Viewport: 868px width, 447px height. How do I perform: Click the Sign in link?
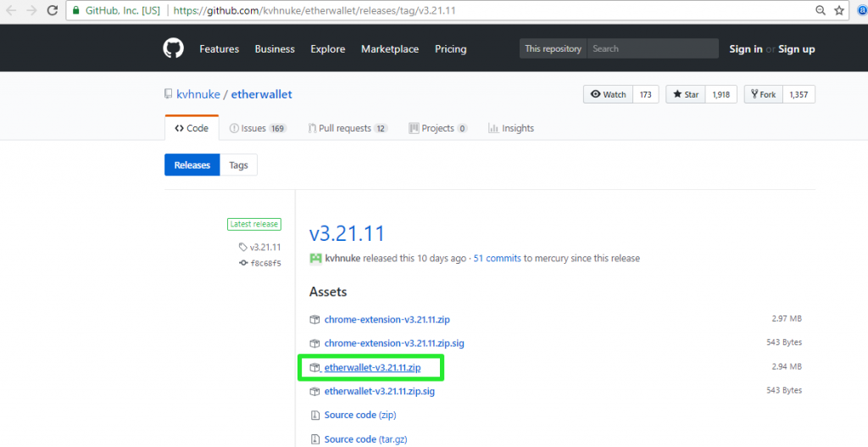coord(746,48)
